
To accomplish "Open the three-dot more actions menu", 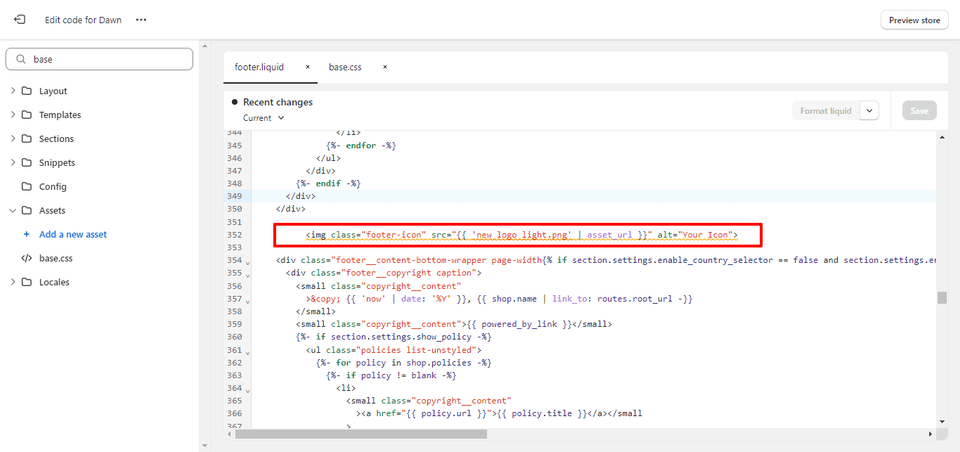I will 141,20.
